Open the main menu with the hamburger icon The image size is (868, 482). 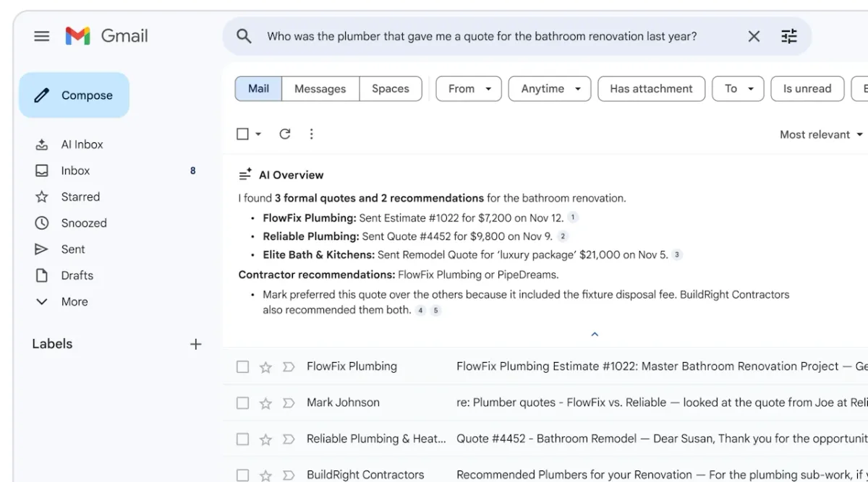pyautogui.click(x=41, y=35)
